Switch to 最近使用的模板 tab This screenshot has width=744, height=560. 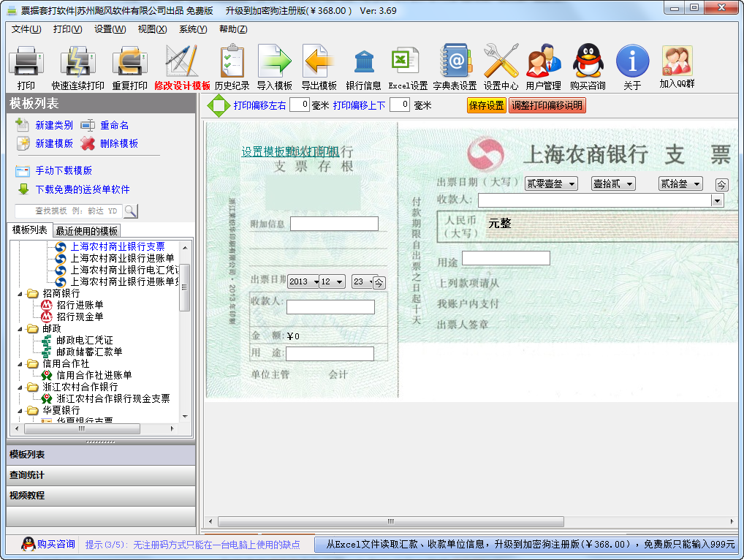coord(86,231)
